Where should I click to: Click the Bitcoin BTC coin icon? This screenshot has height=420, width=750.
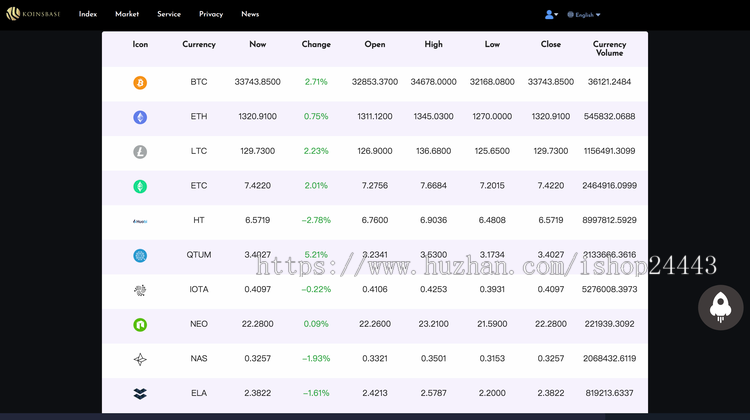point(140,83)
